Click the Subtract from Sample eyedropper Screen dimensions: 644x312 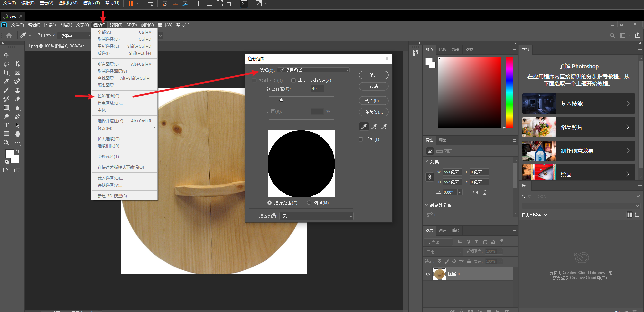click(384, 127)
